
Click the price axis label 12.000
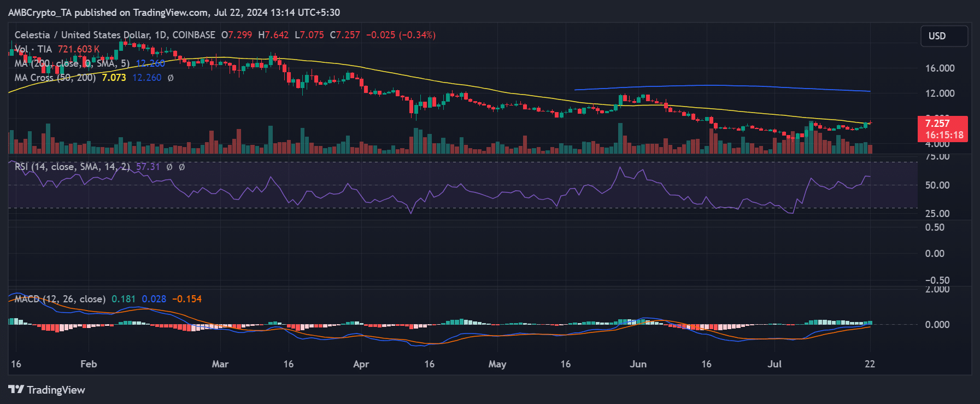click(940, 93)
